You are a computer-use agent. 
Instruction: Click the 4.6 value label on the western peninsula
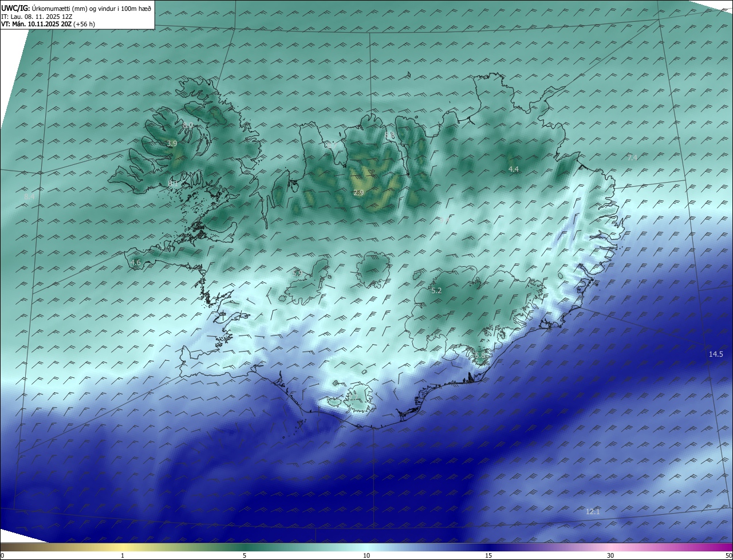click(x=136, y=263)
